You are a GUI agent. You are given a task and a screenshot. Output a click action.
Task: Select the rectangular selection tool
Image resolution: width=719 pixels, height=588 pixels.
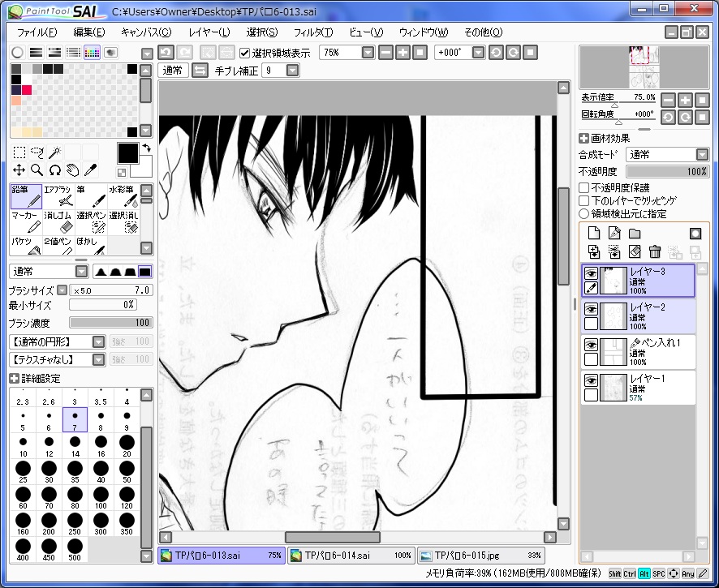pos(19,152)
